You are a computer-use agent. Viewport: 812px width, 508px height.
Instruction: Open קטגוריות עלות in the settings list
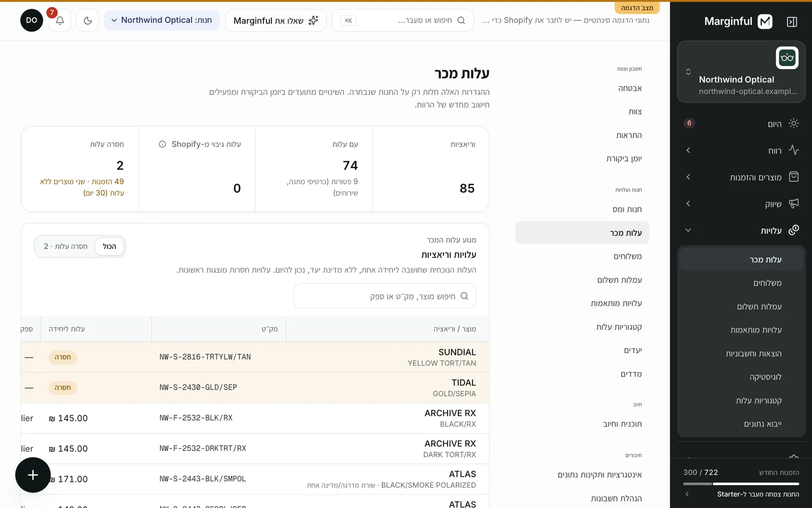[x=582, y=327]
